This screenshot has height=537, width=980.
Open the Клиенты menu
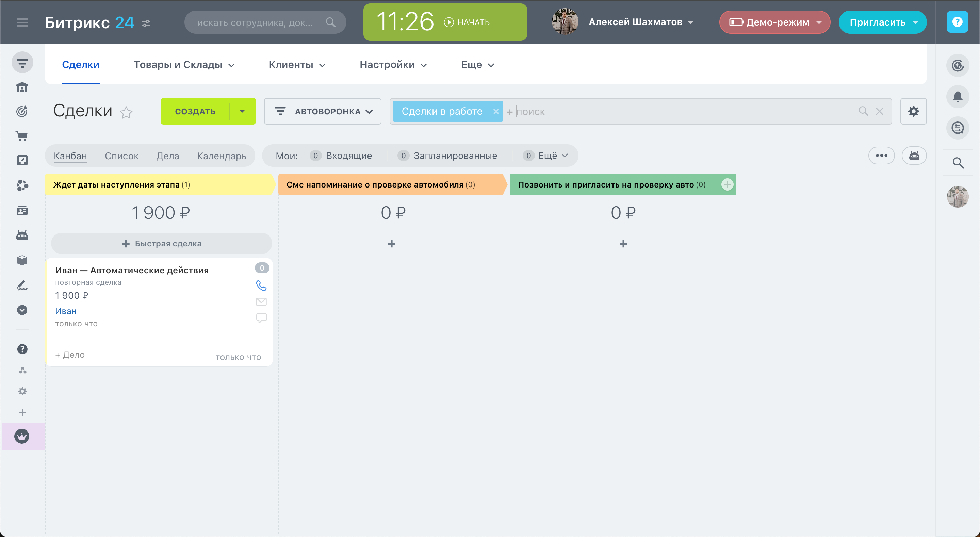coord(297,65)
